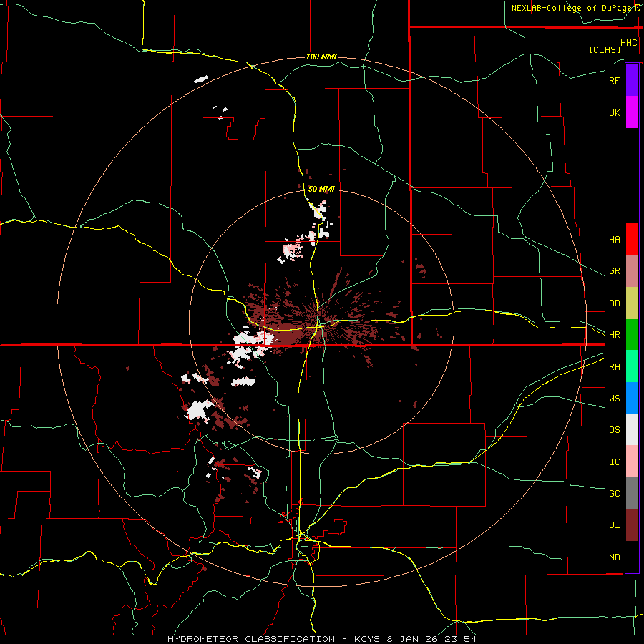Click the GC gray legend swatch

coord(632,493)
